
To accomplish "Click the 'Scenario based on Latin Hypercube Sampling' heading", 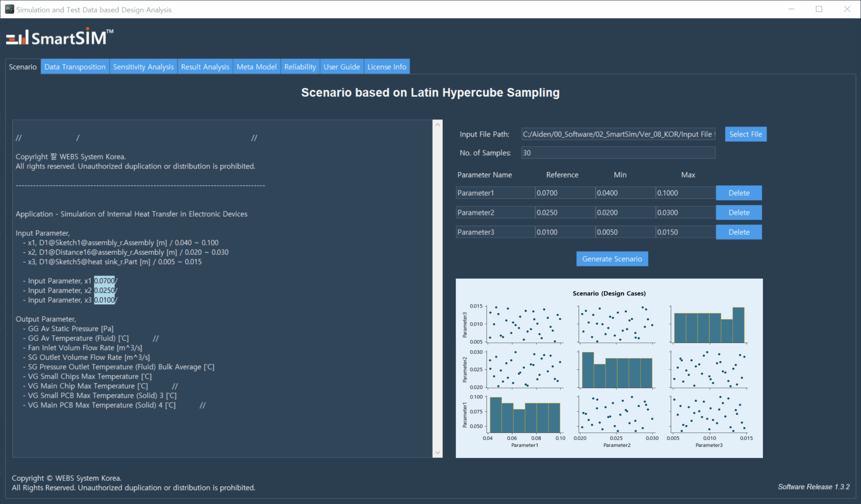I will coord(430,92).
